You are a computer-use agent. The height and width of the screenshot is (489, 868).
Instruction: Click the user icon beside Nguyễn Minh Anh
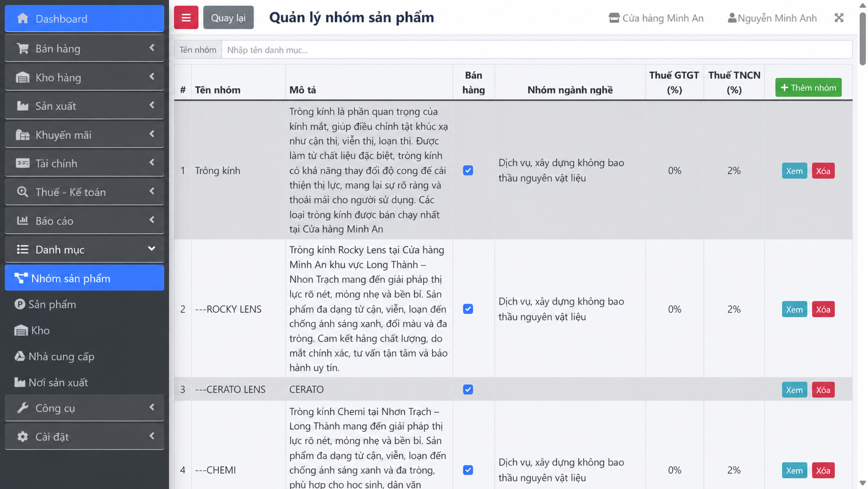coord(732,18)
